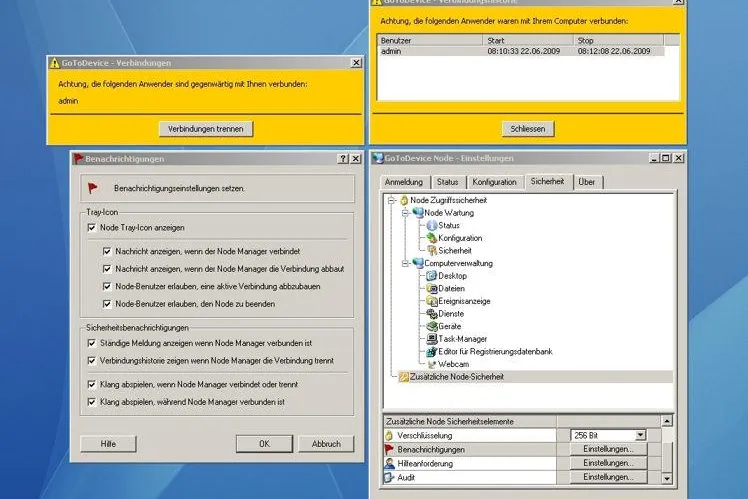Click the Desktop icon in tree

(x=432, y=276)
